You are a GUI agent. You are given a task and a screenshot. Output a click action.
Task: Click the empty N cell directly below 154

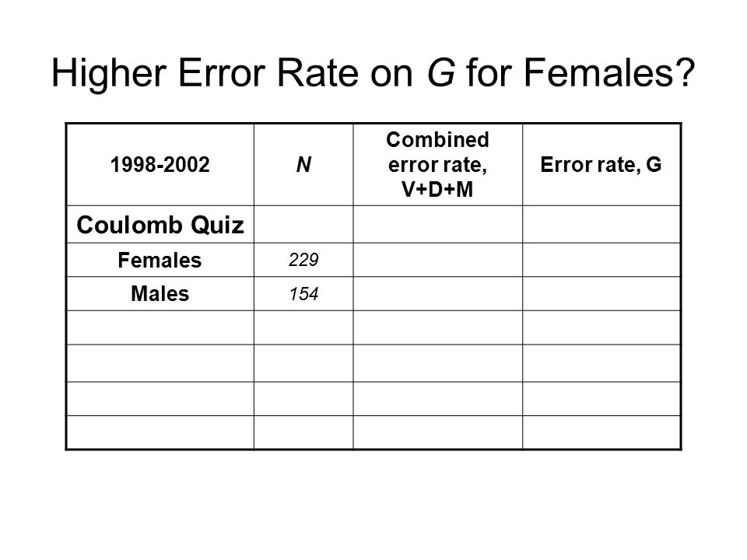(303, 327)
